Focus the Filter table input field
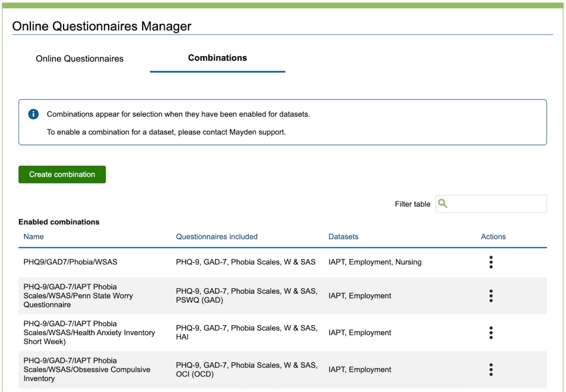This screenshot has height=392, width=566. [x=497, y=204]
